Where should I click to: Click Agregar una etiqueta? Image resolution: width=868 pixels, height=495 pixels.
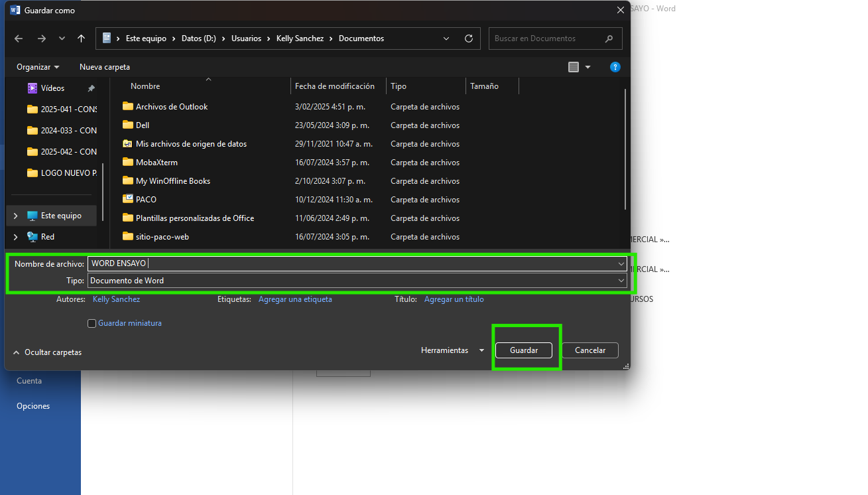(295, 299)
